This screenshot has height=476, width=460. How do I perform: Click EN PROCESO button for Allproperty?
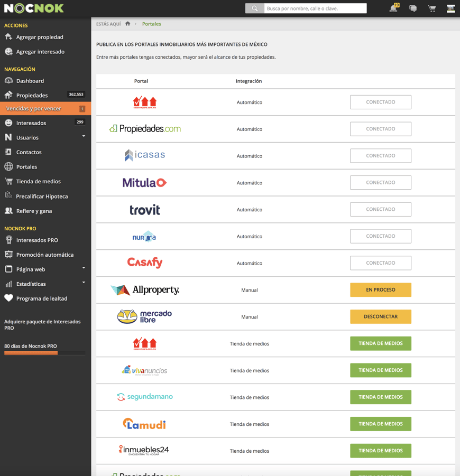[x=381, y=290]
